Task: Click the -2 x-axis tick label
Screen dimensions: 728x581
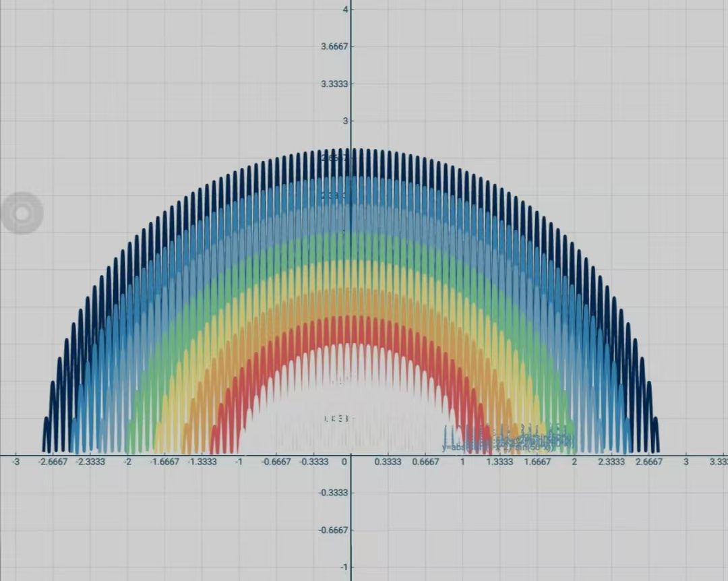Action: click(127, 462)
